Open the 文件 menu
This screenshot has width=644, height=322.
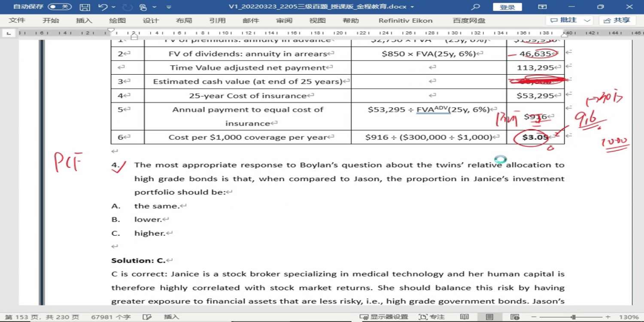point(17,20)
